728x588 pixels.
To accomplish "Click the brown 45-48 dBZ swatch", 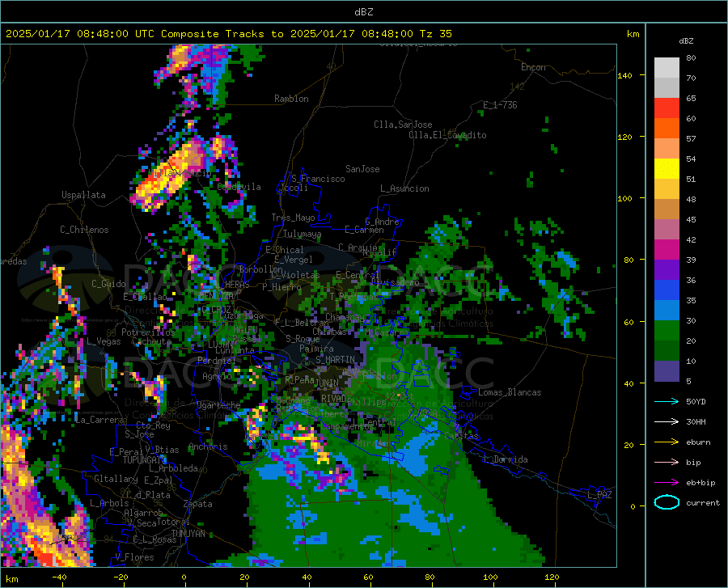I will 667,209.
